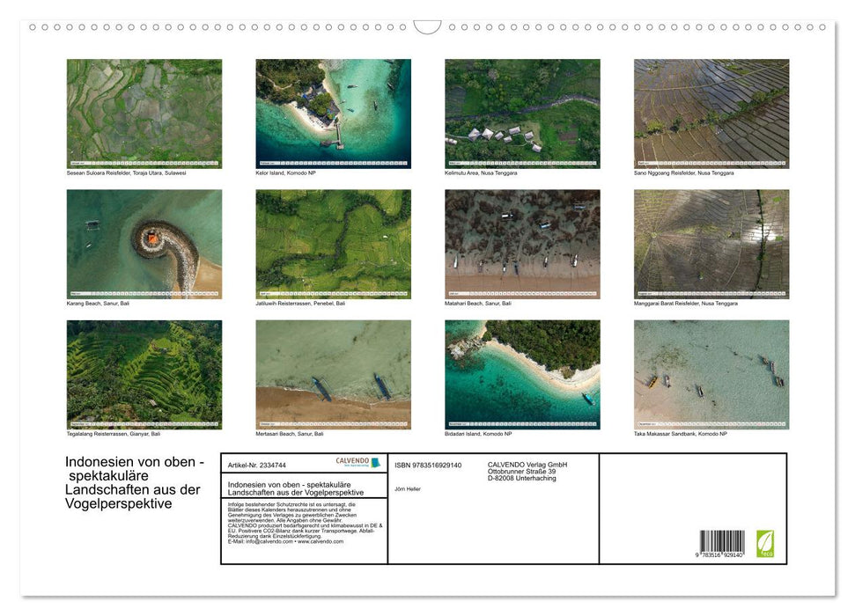Click the email 'info@calvendo.com' in the legal text
The width and height of the screenshot is (855, 616).
[x=269, y=541]
